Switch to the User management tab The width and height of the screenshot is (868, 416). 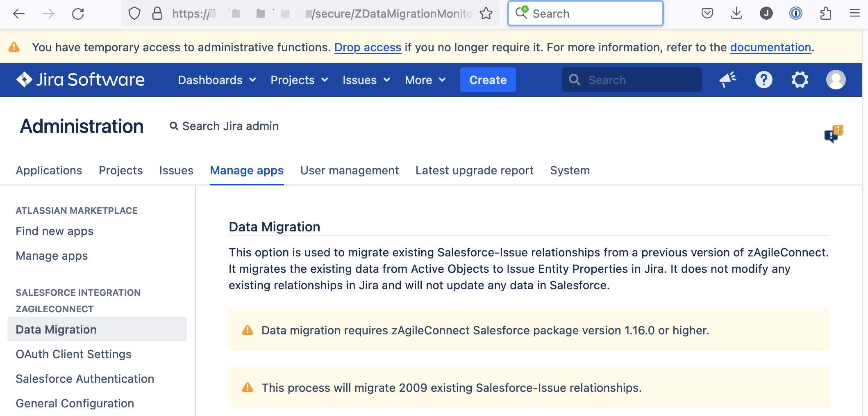[349, 170]
